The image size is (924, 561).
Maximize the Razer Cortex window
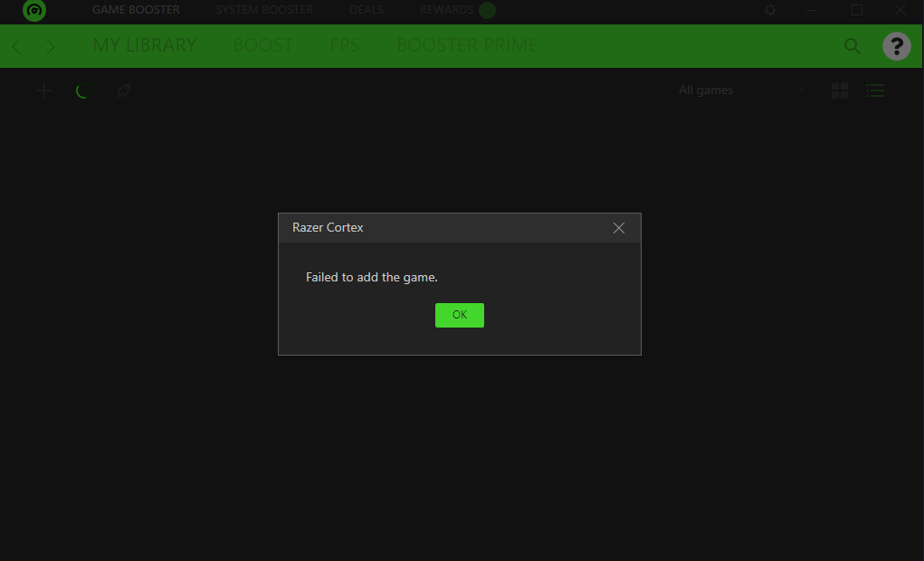coord(857,10)
